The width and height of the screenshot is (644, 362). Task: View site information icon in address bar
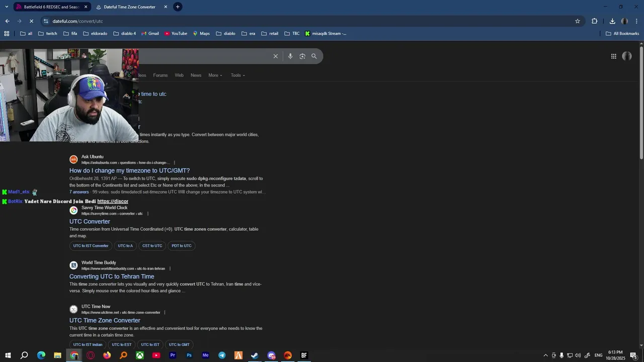(x=46, y=21)
